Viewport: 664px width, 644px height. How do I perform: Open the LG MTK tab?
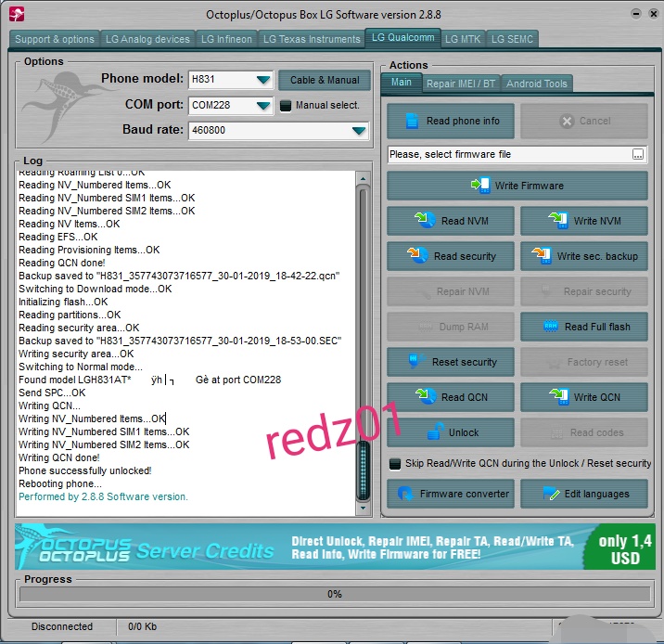(463, 39)
